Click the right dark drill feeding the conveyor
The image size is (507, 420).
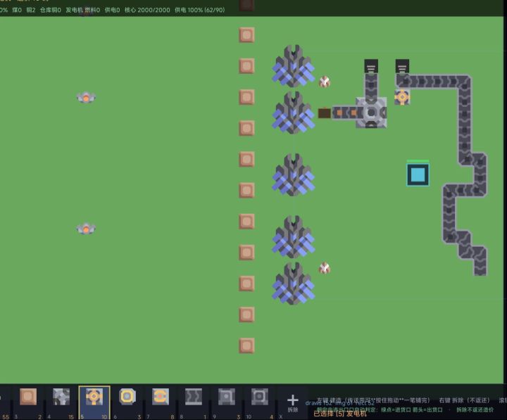(x=402, y=66)
